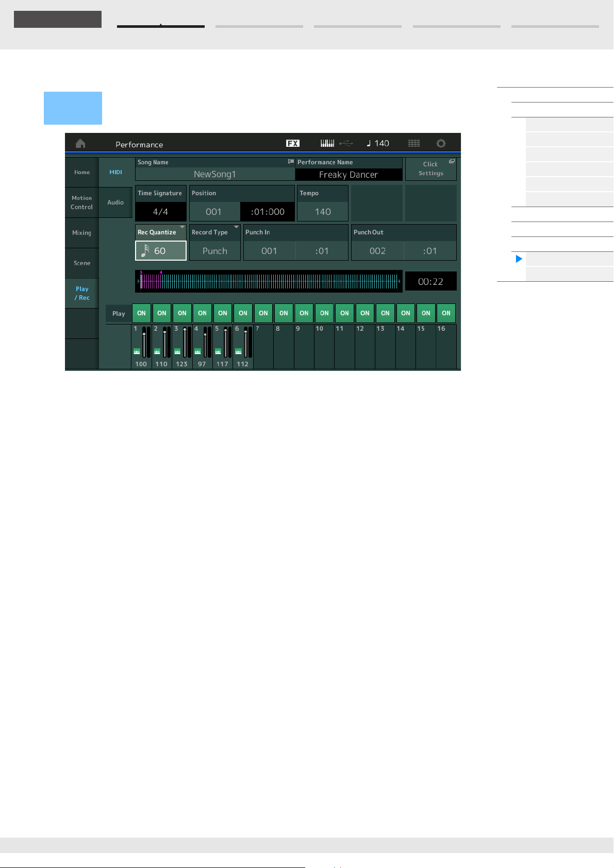The image size is (614, 868).
Task: Mute track 6 with its ON switch
Action: click(x=243, y=313)
